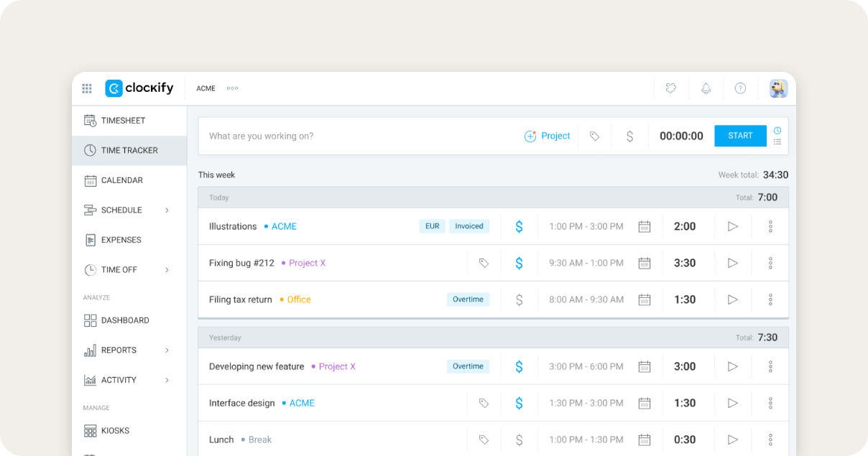Open the help question-mark icon
Viewport: 868px width, 456px height.
pyautogui.click(x=740, y=88)
